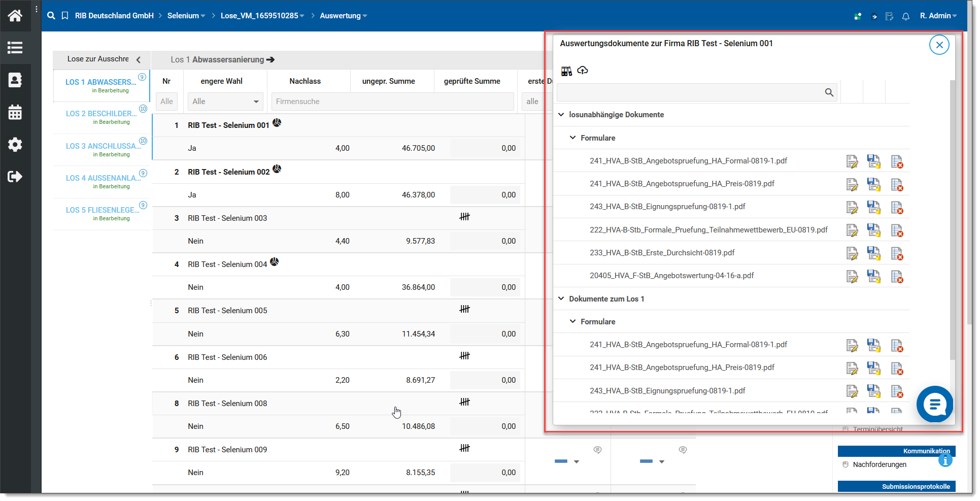Image resolution: width=980 pixels, height=501 pixels.
Task: Open the chat bubble widget
Action: [x=935, y=405]
